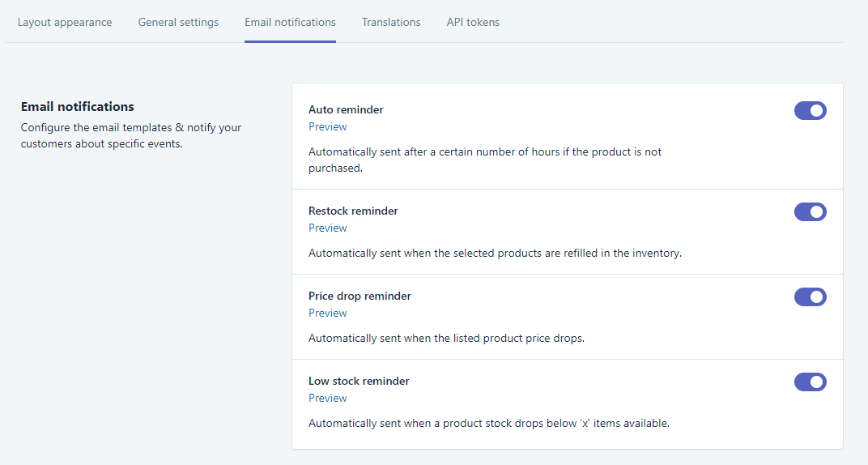Click the Restock reminder heading
Image resolution: width=868 pixels, height=465 pixels.
click(353, 211)
